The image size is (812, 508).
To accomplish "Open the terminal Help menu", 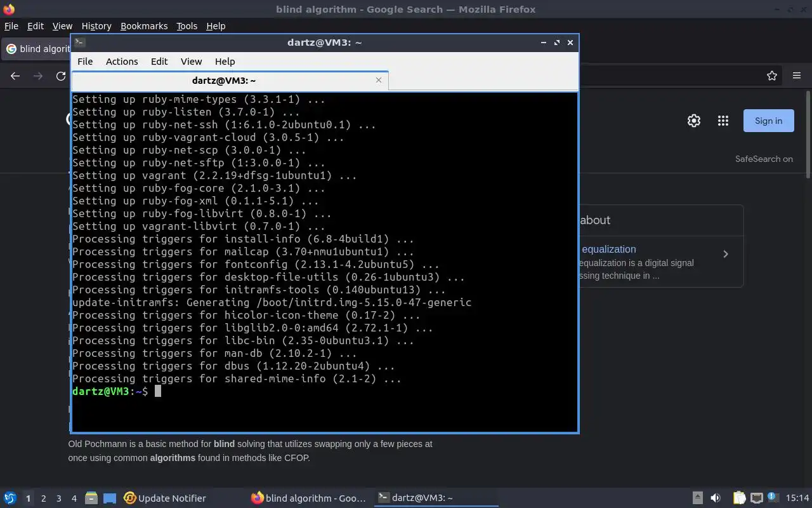I will (225, 62).
